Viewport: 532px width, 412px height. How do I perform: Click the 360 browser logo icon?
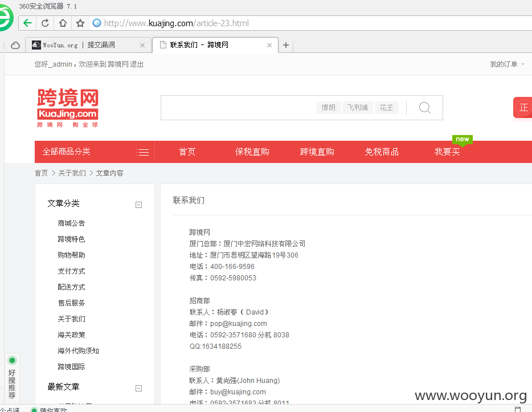(x=6, y=18)
